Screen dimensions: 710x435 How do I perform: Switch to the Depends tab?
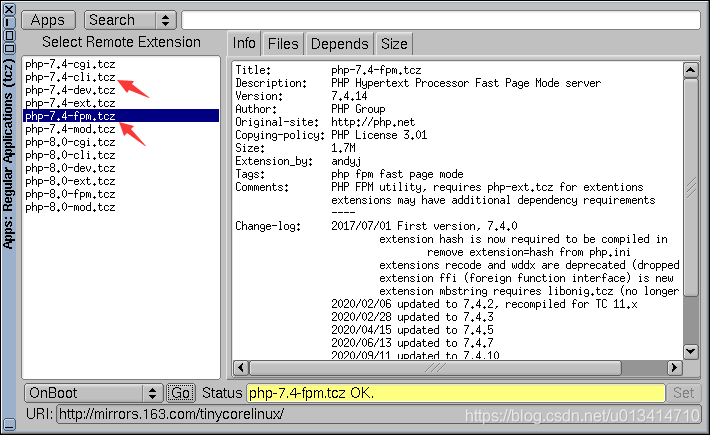[339, 44]
